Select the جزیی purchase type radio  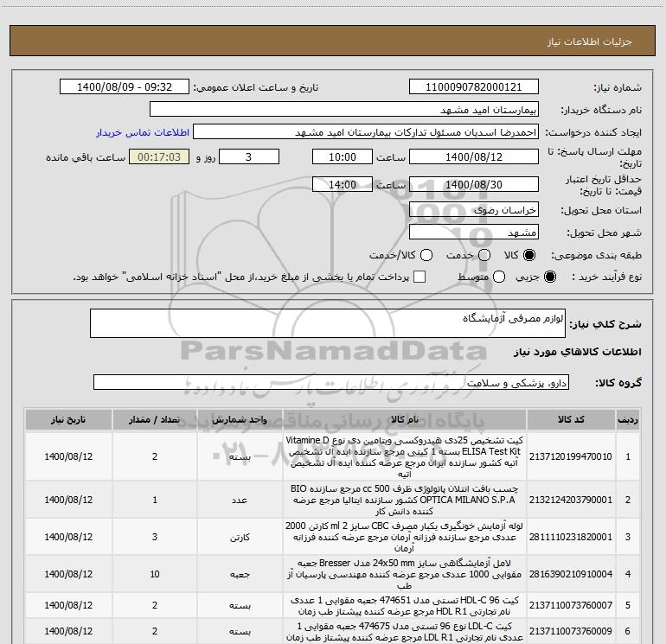549,277
